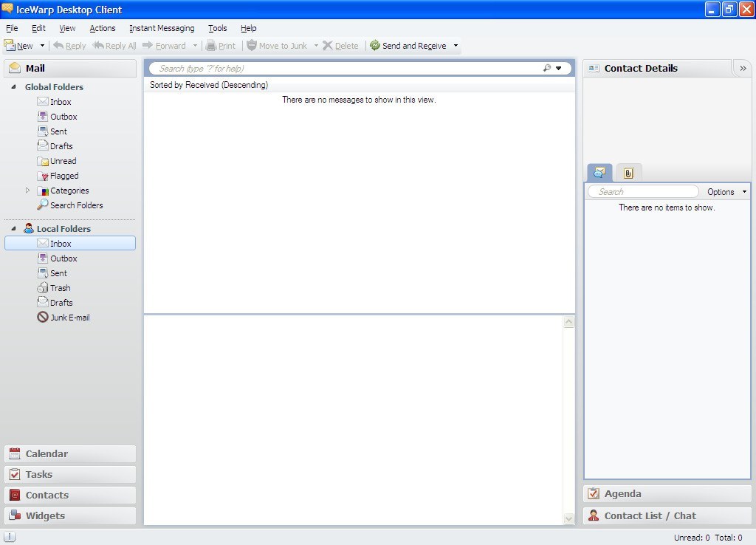Open the Options dropdown
The image size is (756, 545).
[727, 192]
